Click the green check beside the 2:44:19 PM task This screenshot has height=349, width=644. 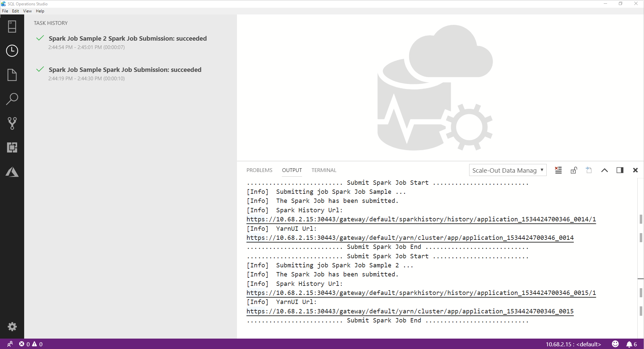(x=40, y=69)
